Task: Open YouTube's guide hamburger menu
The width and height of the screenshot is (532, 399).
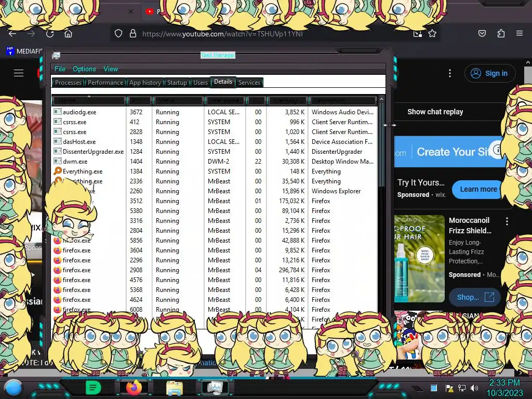Action: (x=19, y=73)
